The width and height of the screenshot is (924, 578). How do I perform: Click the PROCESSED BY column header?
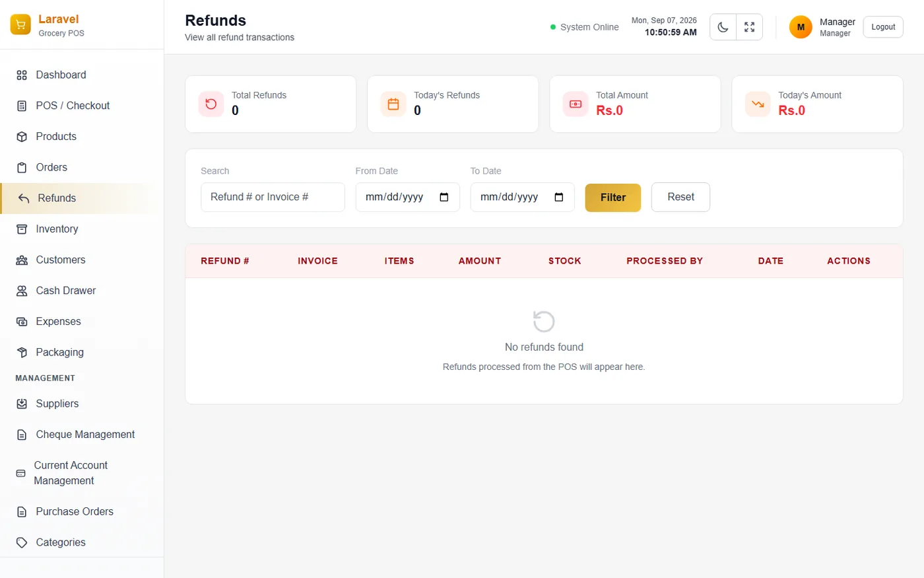pyautogui.click(x=665, y=261)
